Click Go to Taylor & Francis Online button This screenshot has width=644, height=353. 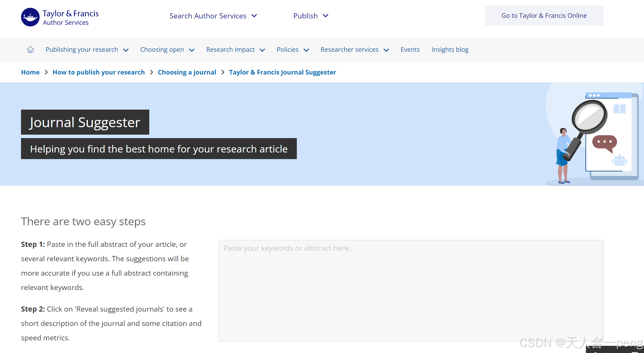(544, 16)
